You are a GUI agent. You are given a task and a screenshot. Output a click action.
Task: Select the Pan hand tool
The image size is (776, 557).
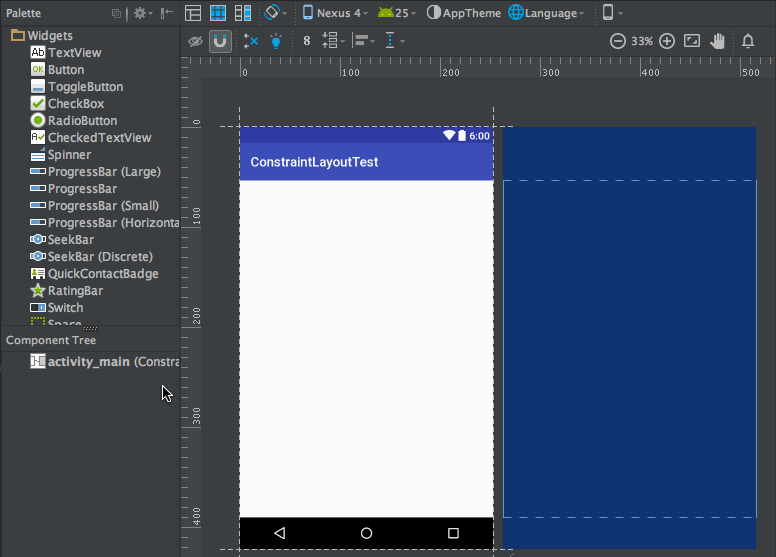tap(717, 41)
